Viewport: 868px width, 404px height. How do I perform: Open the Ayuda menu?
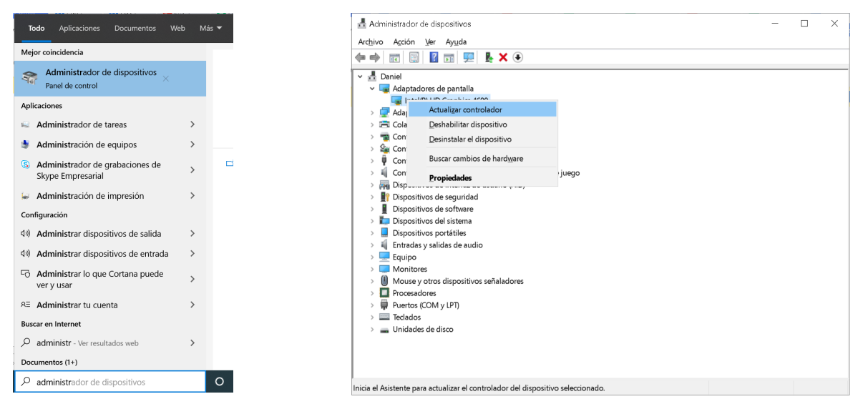[456, 41]
